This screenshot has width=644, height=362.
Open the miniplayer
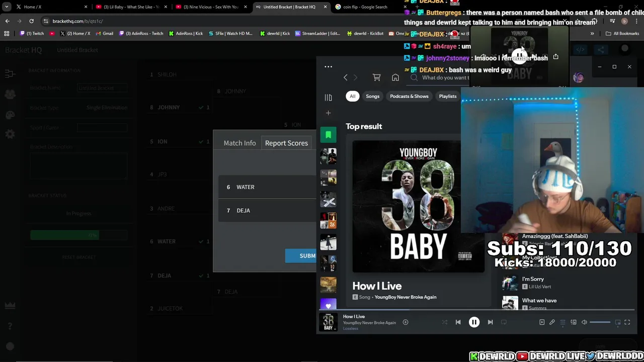tap(618, 322)
